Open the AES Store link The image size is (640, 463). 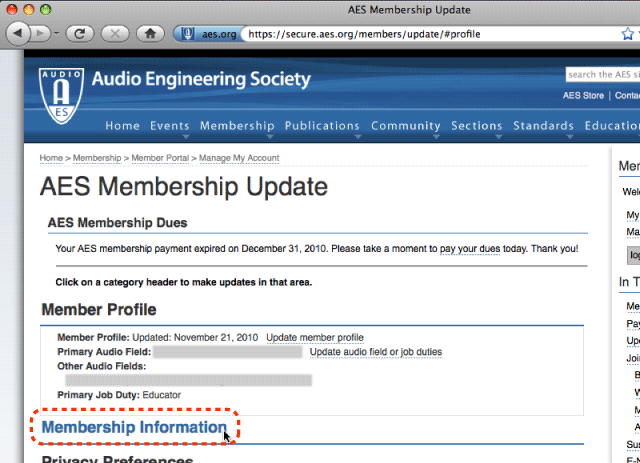[x=583, y=96]
